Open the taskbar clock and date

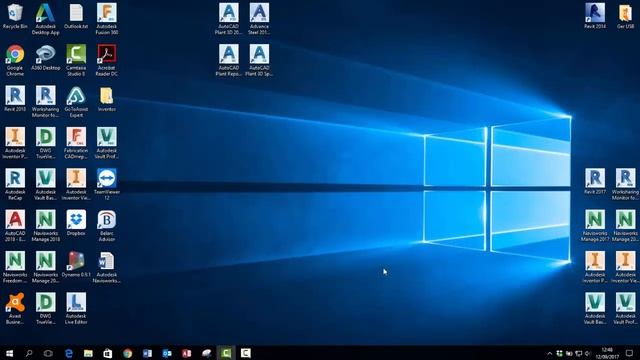pyautogui.click(x=607, y=353)
